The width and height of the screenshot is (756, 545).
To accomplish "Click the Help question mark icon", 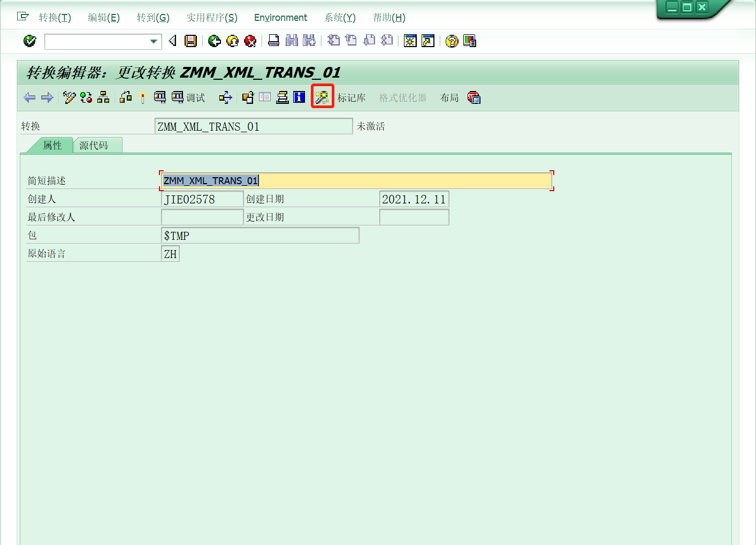I will (451, 41).
